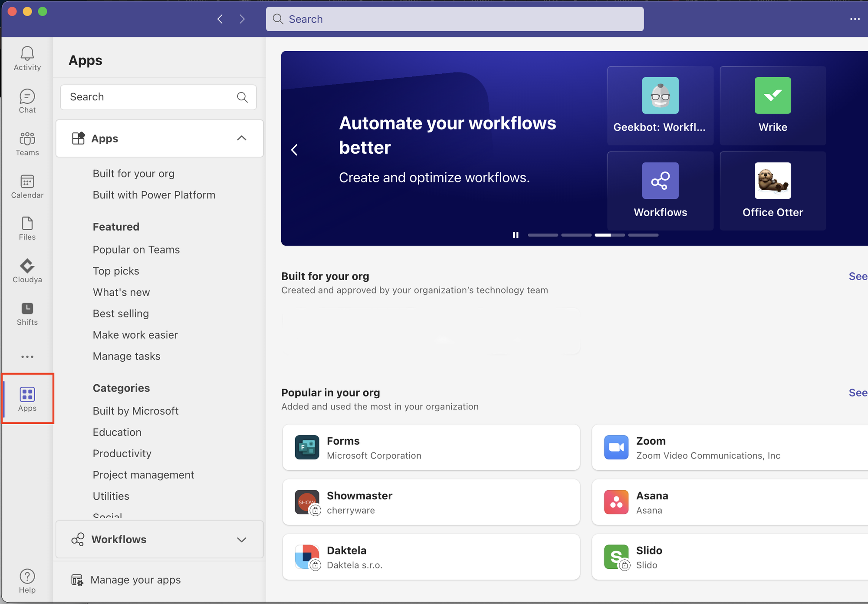Pause the banner carousel
The width and height of the screenshot is (868, 604).
tap(515, 235)
